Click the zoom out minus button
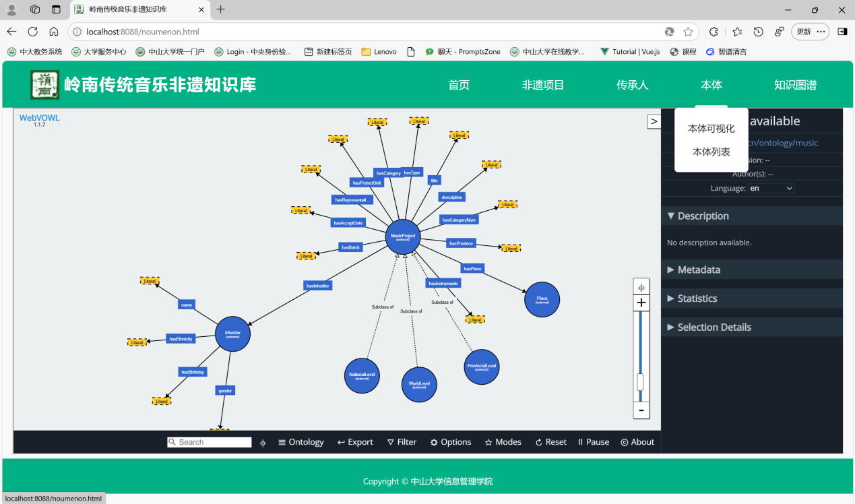855x504 pixels. (x=641, y=410)
